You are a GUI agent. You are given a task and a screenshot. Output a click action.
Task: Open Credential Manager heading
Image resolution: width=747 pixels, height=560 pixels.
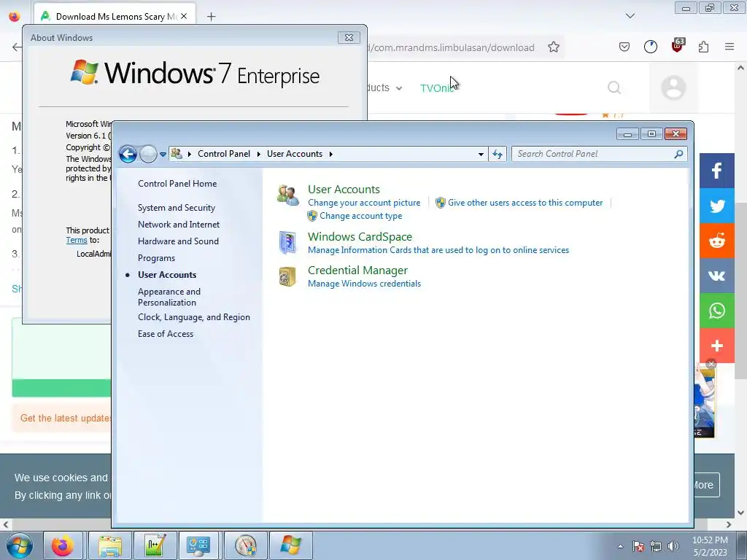tap(357, 270)
